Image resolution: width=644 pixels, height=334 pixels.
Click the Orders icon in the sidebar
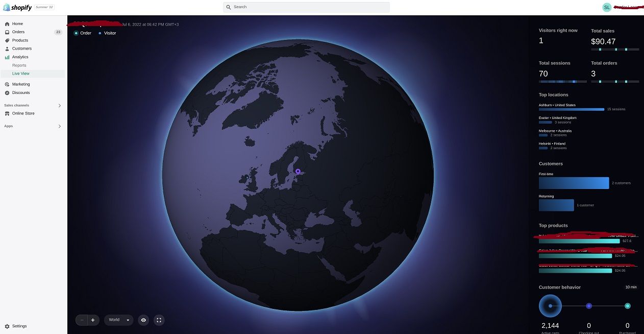(x=7, y=32)
